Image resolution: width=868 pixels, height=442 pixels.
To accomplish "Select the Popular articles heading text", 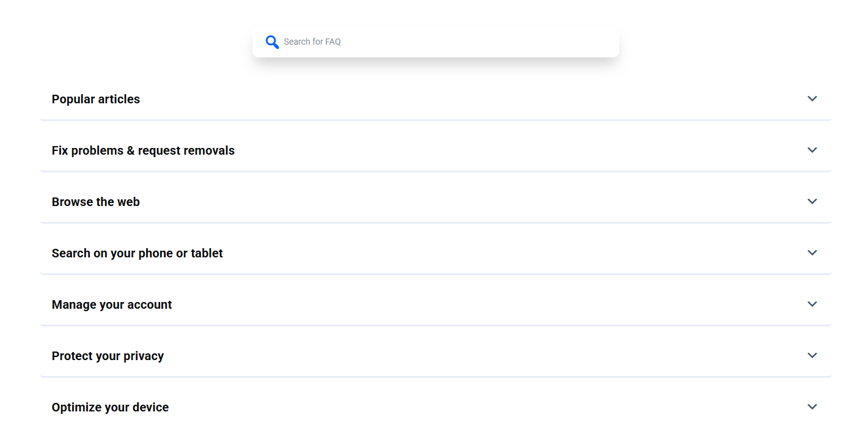I will click(96, 99).
